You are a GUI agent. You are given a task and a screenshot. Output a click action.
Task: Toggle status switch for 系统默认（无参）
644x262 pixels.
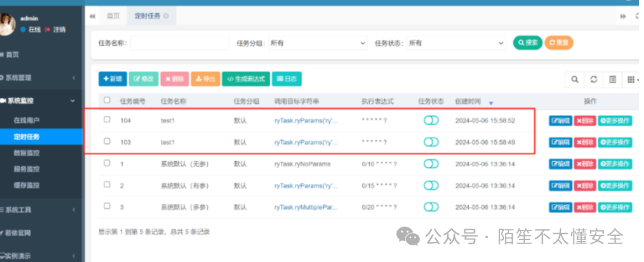click(x=431, y=164)
